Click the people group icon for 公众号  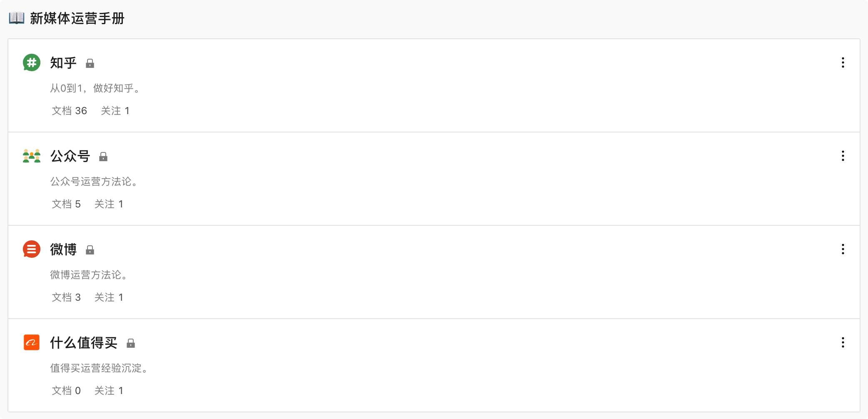point(32,156)
